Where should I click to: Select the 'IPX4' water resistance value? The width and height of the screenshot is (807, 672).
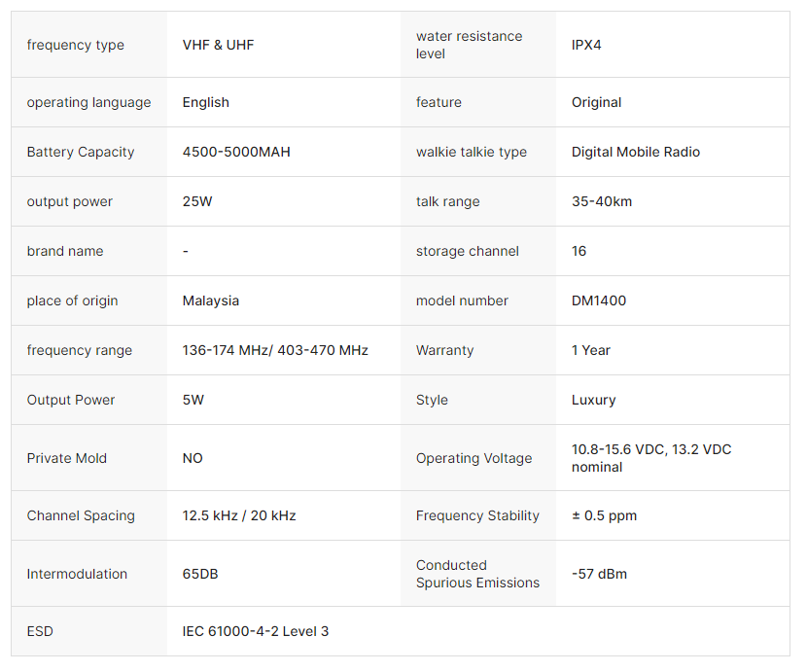[586, 45]
